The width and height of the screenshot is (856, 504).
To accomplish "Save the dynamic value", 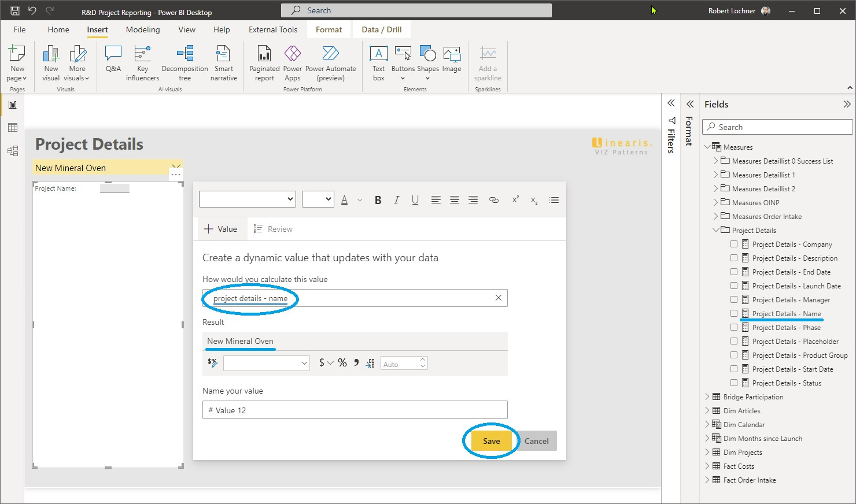I will (490, 440).
